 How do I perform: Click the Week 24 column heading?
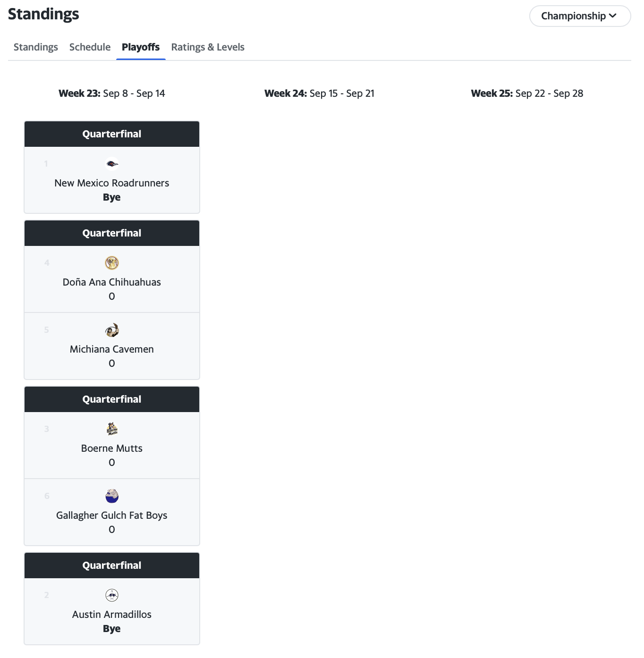pos(319,93)
